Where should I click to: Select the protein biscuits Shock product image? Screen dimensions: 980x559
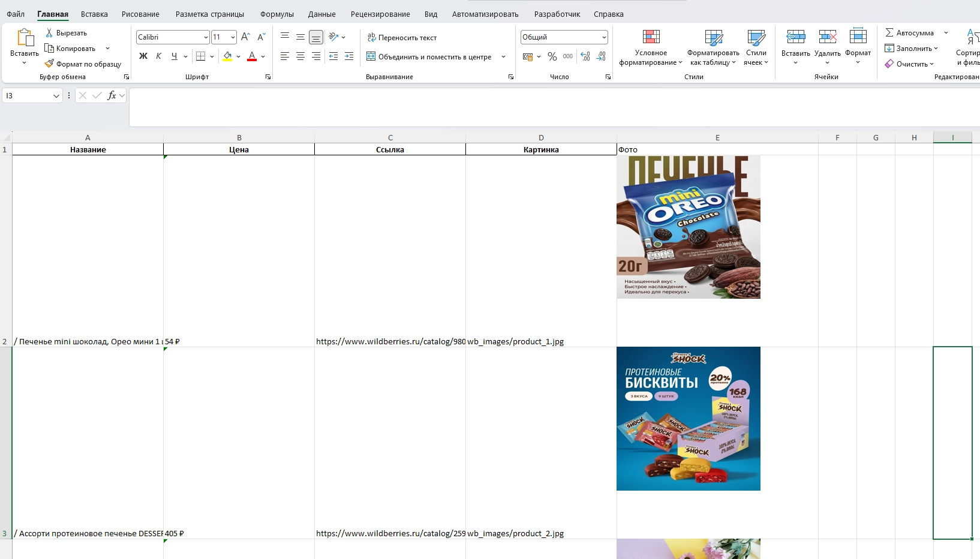tap(689, 419)
